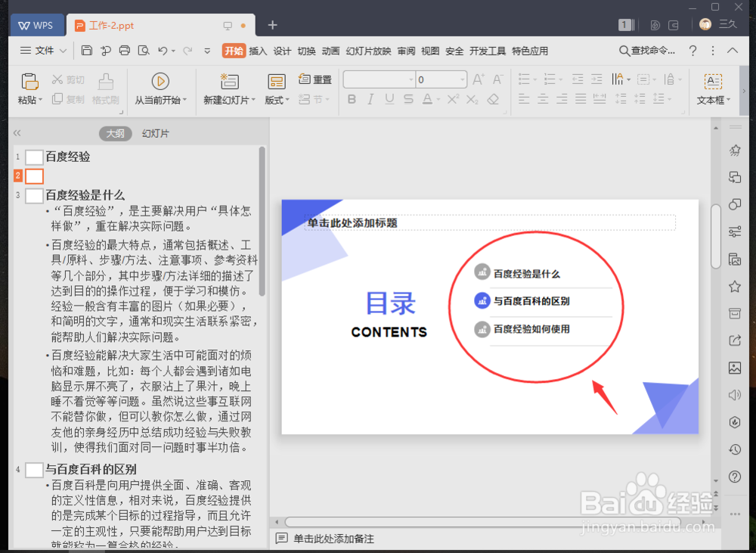Click the help question mark icon in ribbon
The width and height of the screenshot is (756, 553).
click(x=692, y=51)
